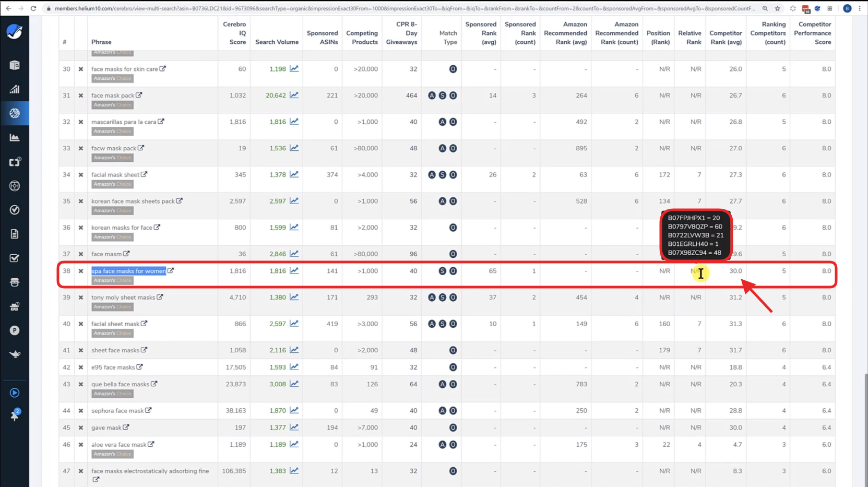The height and width of the screenshot is (487, 868).
Task: Open Refund Genie using the lamp icon
Action: (x=15, y=354)
